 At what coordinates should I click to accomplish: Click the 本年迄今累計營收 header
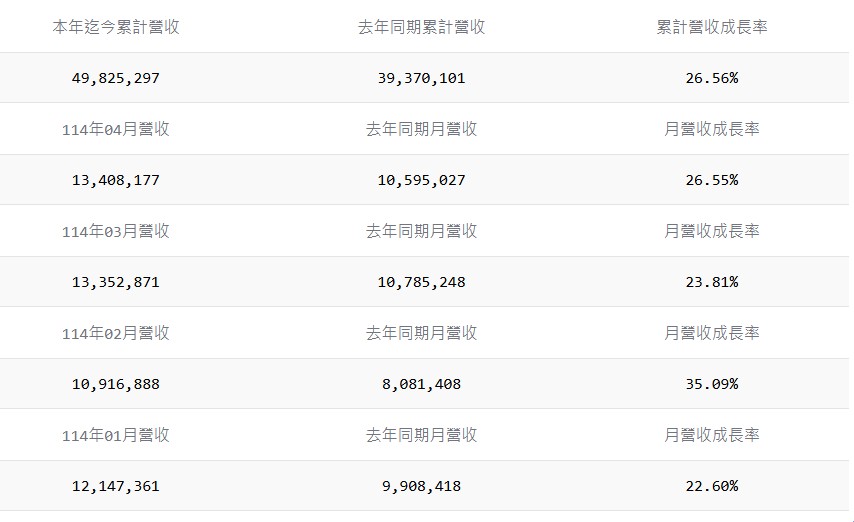tap(116, 27)
